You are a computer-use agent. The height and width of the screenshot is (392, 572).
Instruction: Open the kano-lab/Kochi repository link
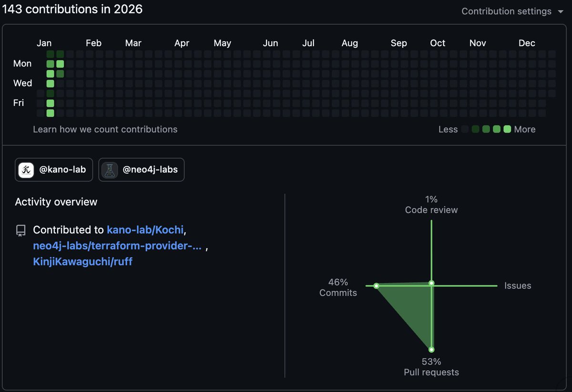(x=145, y=230)
